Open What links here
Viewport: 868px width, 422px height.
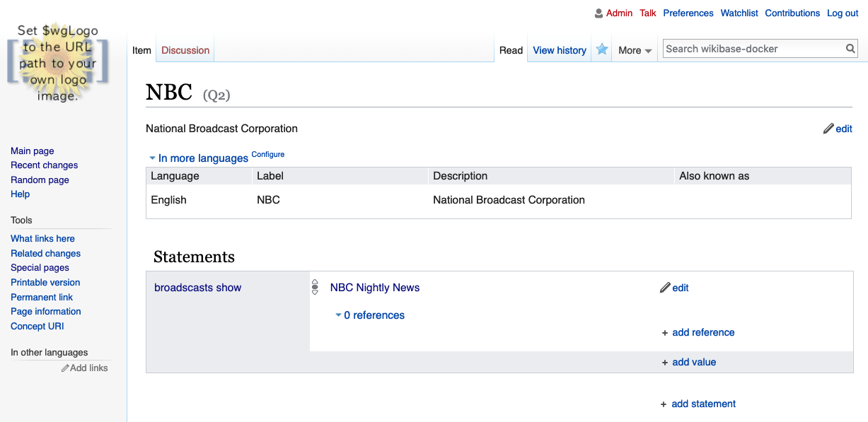[x=42, y=239]
